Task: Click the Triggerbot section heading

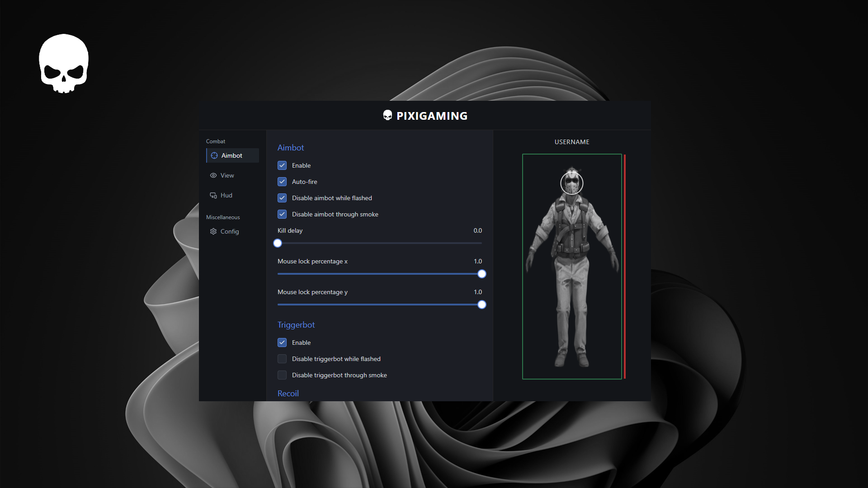Action: (296, 325)
